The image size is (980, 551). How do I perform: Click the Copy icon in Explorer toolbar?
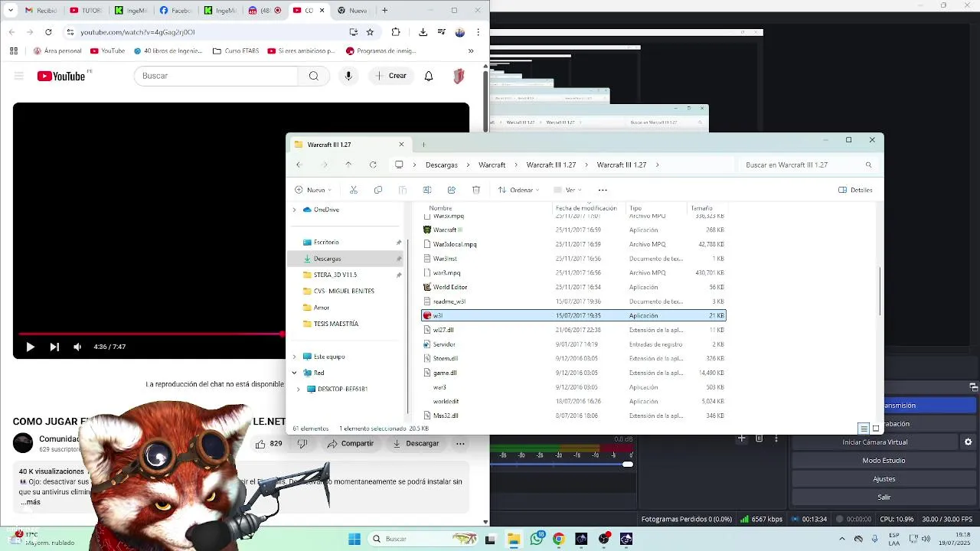pyautogui.click(x=378, y=190)
